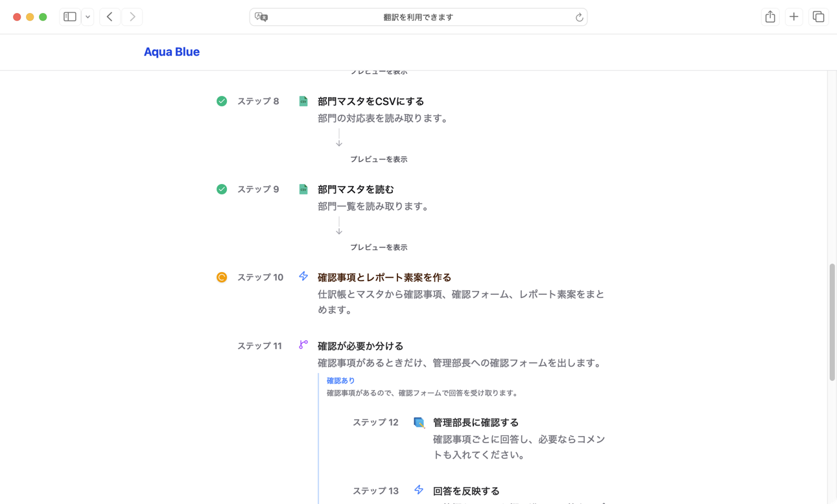This screenshot has width=837, height=504.
Task: Click the ステップ 13 label
Action: [x=375, y=491]
